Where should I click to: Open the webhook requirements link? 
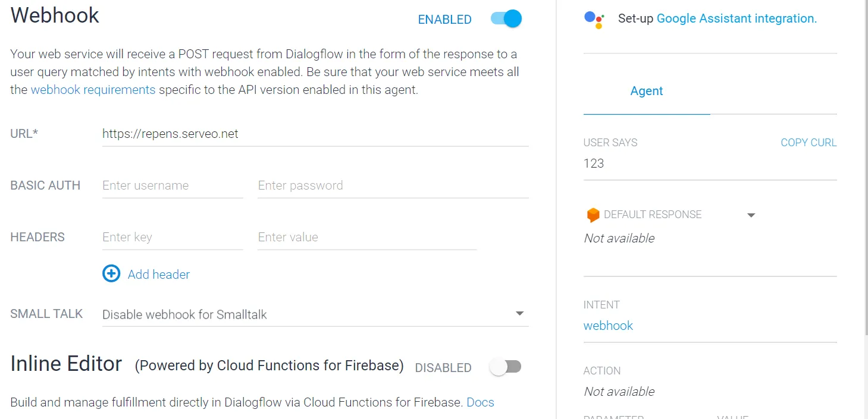(x=93, y=90)
